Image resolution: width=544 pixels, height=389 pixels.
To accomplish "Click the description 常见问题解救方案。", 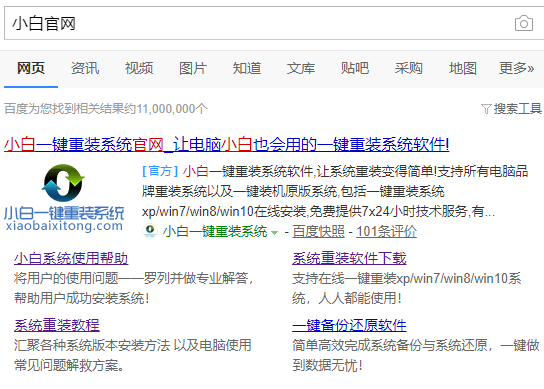I will click(69, 365).
